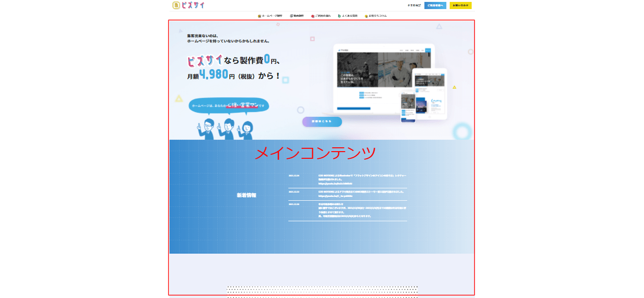Select the 動画制作 menu item
This screenshot has height=298, width=644.
[296, 16]
